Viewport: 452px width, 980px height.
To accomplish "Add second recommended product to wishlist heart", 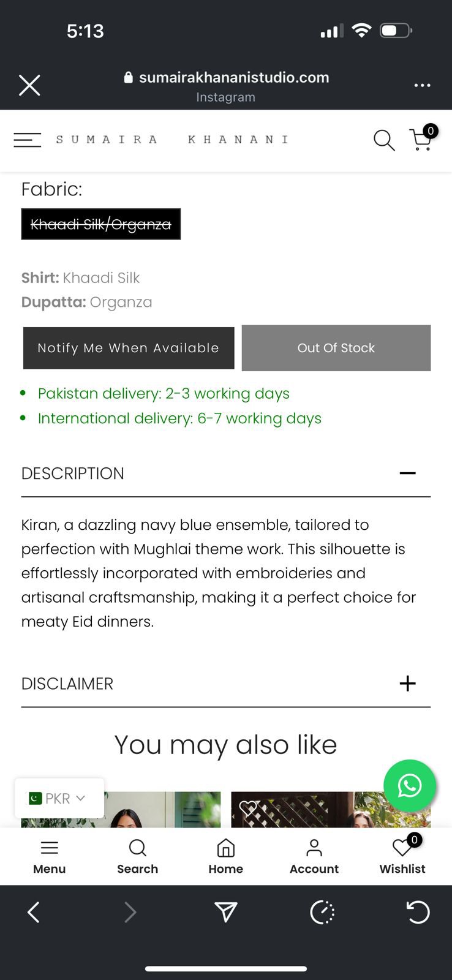I will [247, 809].
